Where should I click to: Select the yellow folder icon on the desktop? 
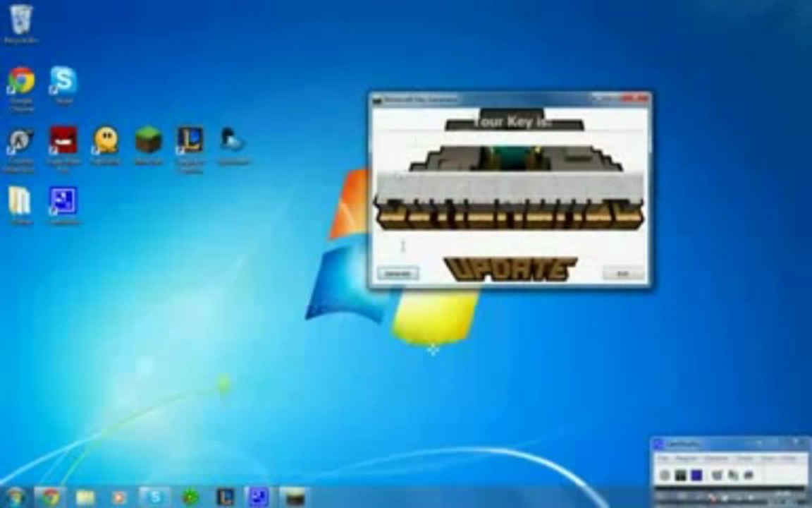click(x=19, y=200)
